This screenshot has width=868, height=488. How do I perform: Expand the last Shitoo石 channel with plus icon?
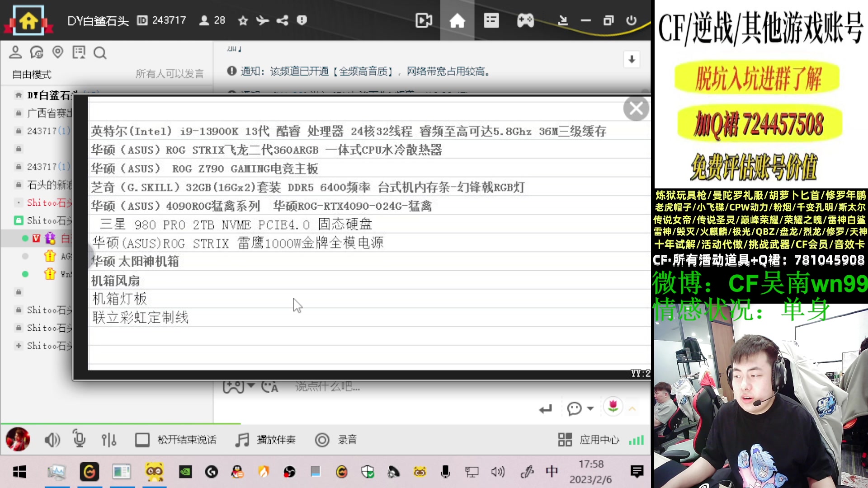[x=19, y=346]
